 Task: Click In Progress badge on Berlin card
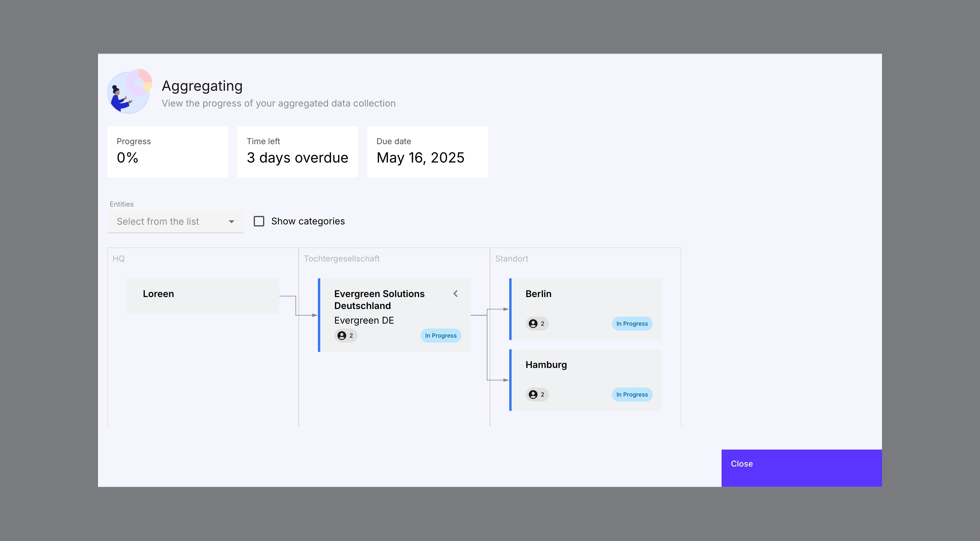(632, 324)
